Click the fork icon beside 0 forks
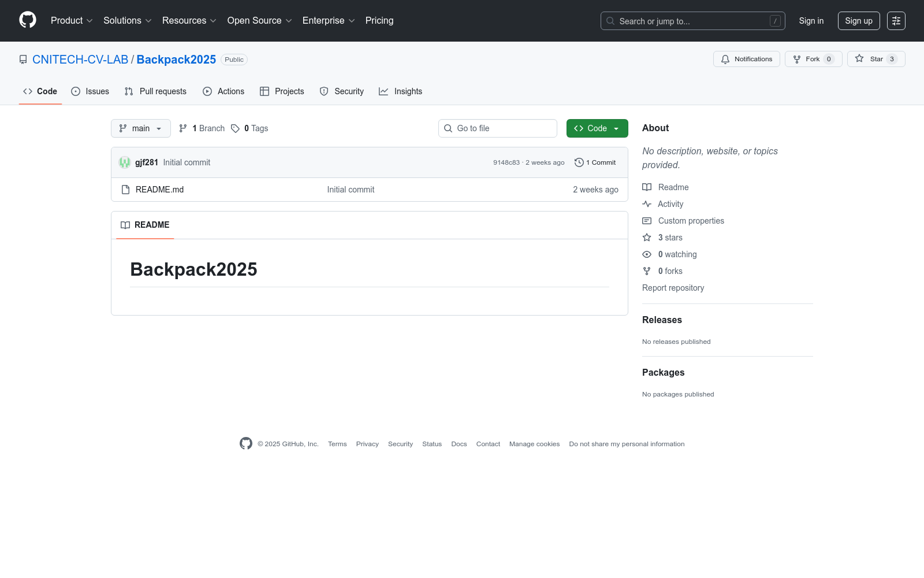The image size is (924, 578). [647, 271]
